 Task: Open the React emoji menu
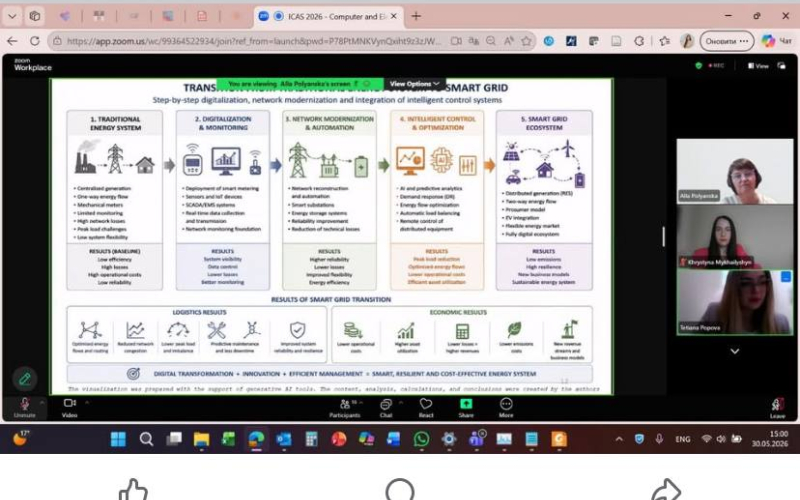click(x=426, y=408)
